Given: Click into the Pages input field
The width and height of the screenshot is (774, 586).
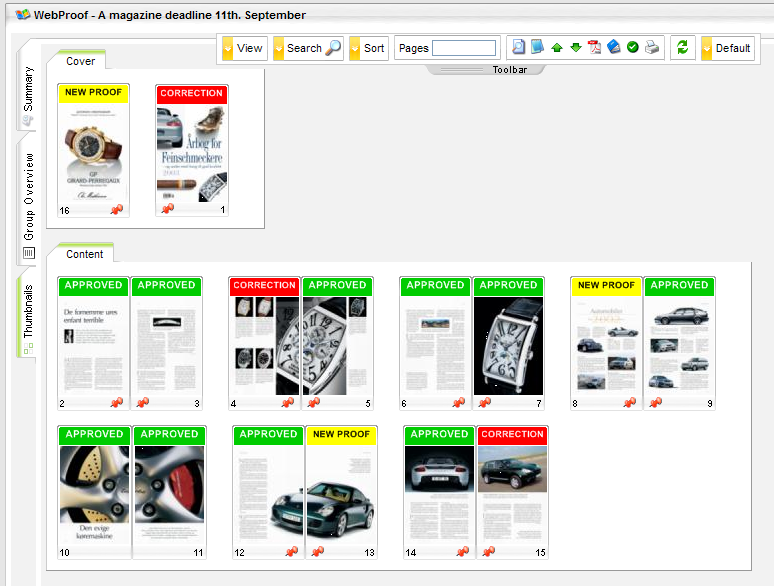Looking at the screenshot, I should coord(463,48).
